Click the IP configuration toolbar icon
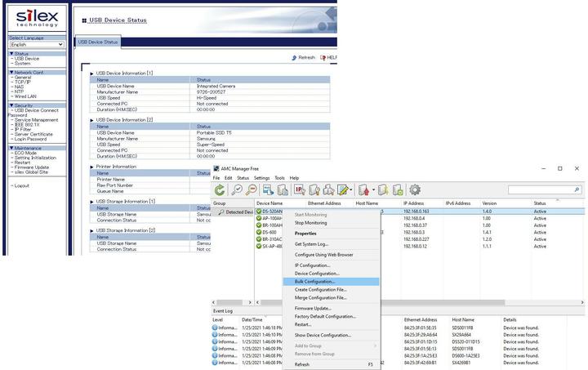This screenshot has width=588, height=370. (x=299, y=189)
